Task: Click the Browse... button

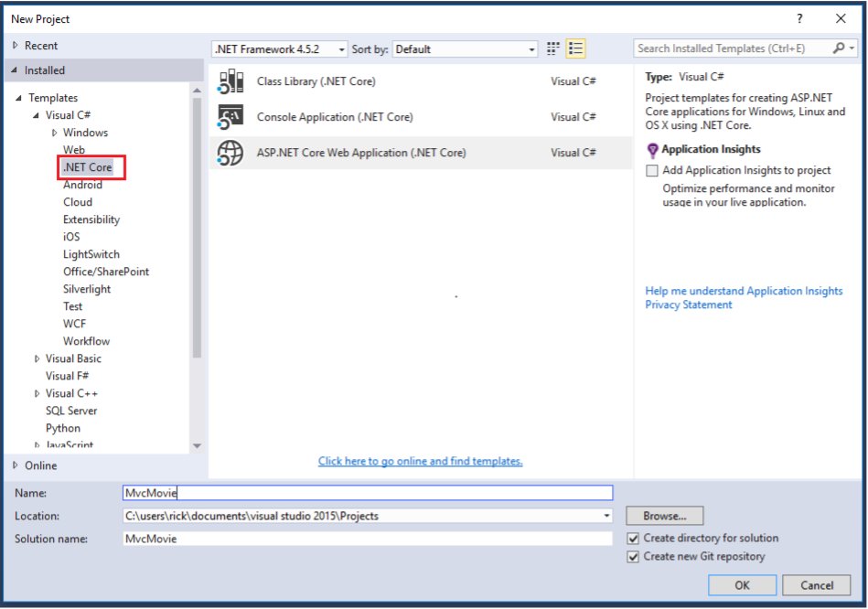Action: tap(664, 516)
